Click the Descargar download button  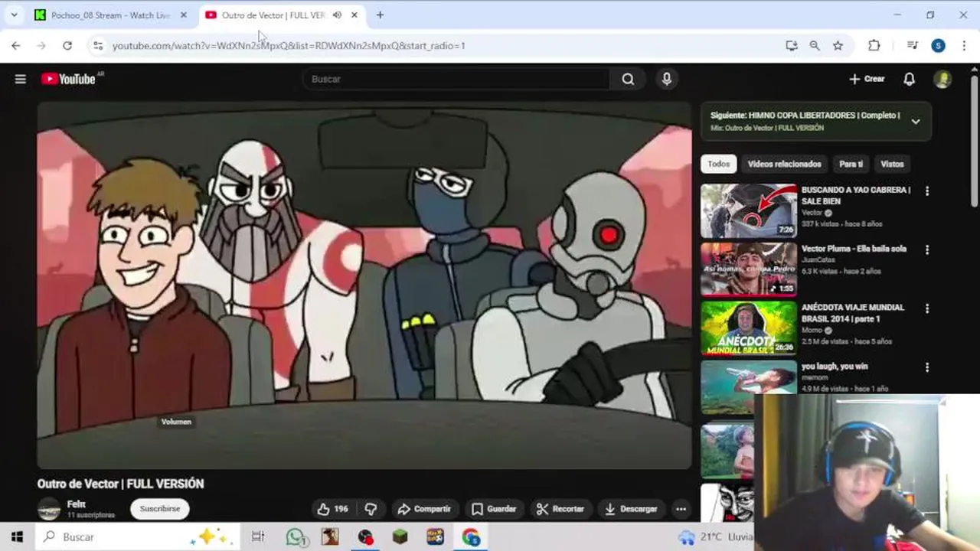click(631, 509)
